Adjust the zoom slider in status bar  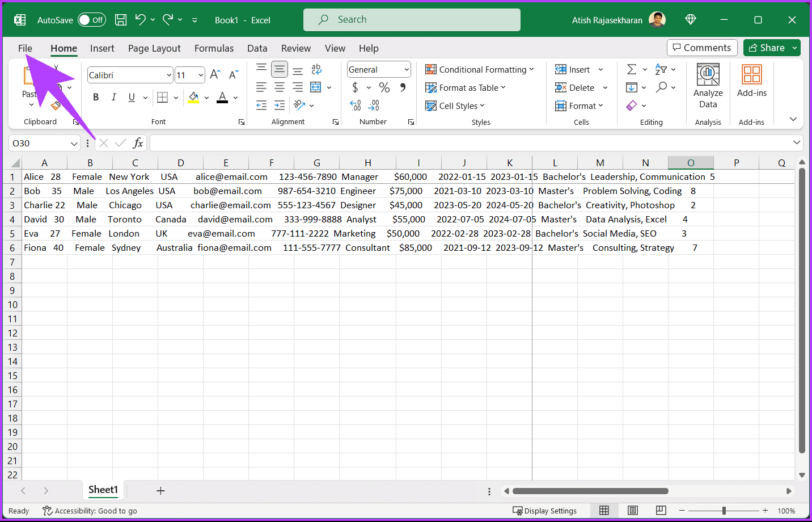tap(725, 510)
